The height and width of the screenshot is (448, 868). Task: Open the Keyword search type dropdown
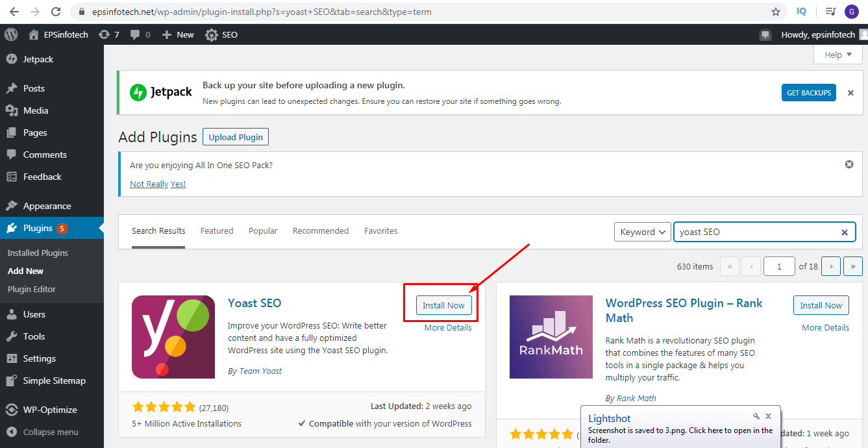click(x=642, y=232)
